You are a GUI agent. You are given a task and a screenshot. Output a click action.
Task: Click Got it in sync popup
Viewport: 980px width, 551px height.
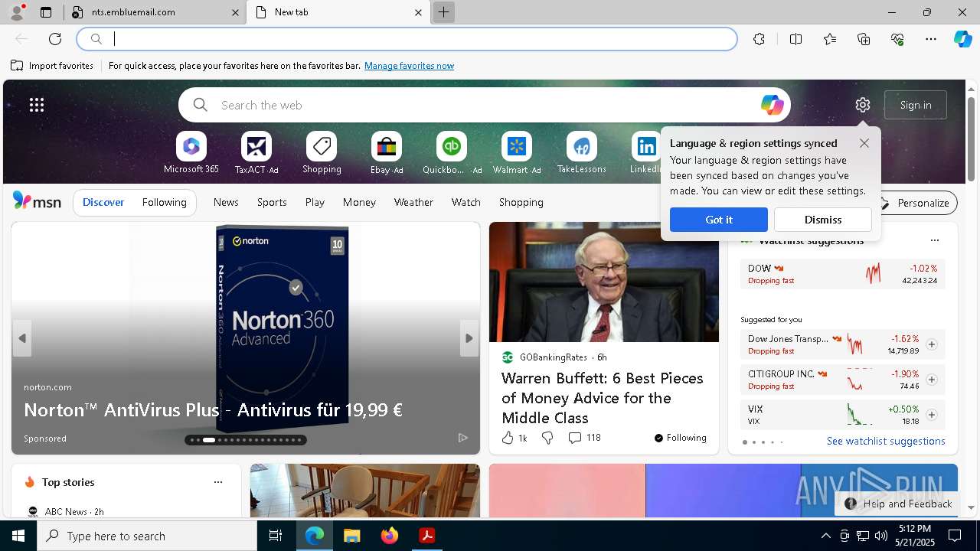[718, 220]
